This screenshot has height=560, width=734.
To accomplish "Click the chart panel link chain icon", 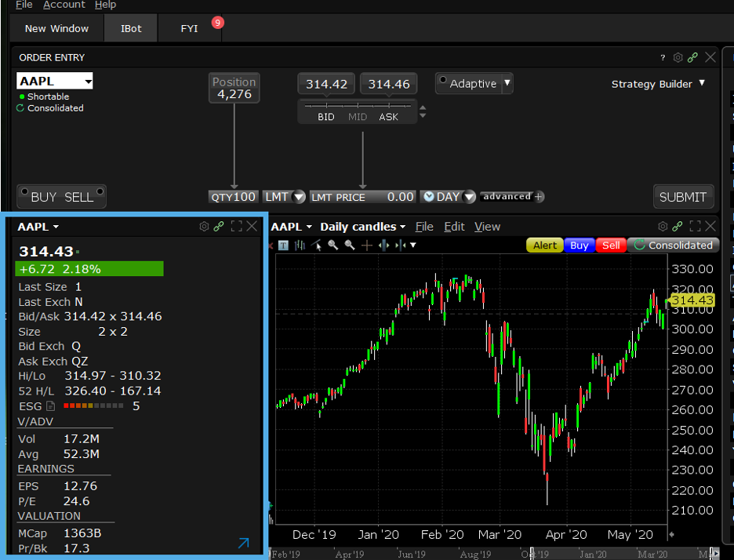I will point(678,227).
